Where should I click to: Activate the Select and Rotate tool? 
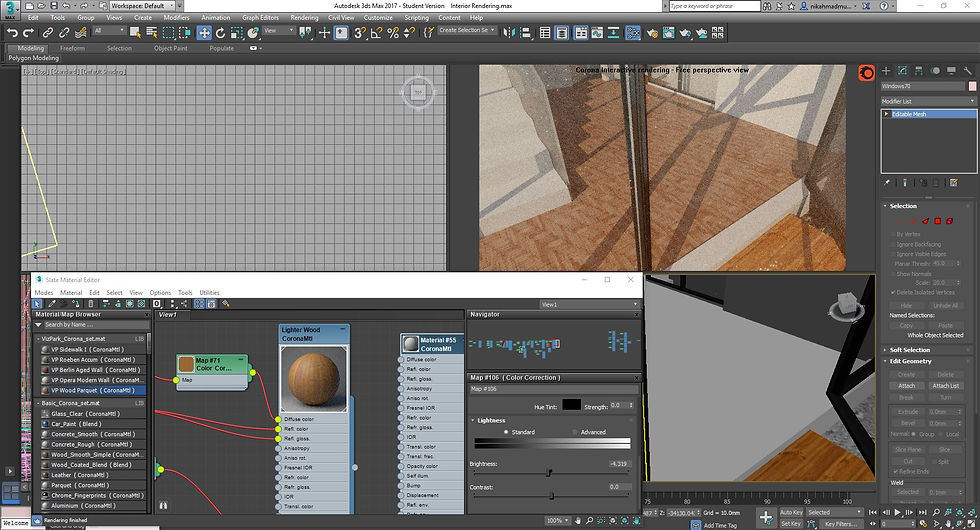point(220,32)
